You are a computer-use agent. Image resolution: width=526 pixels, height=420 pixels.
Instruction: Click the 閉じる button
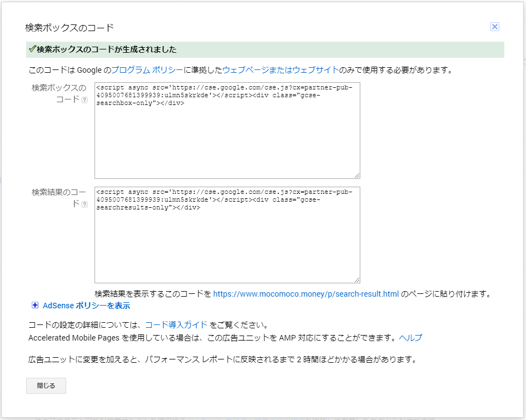pyautogui.click(x=46, y=386)
